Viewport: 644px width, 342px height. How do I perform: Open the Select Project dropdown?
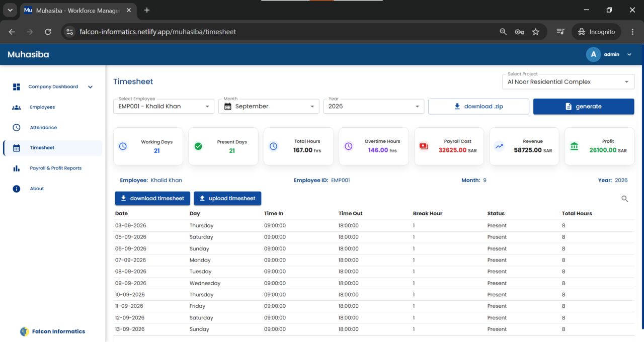[569, 81]
